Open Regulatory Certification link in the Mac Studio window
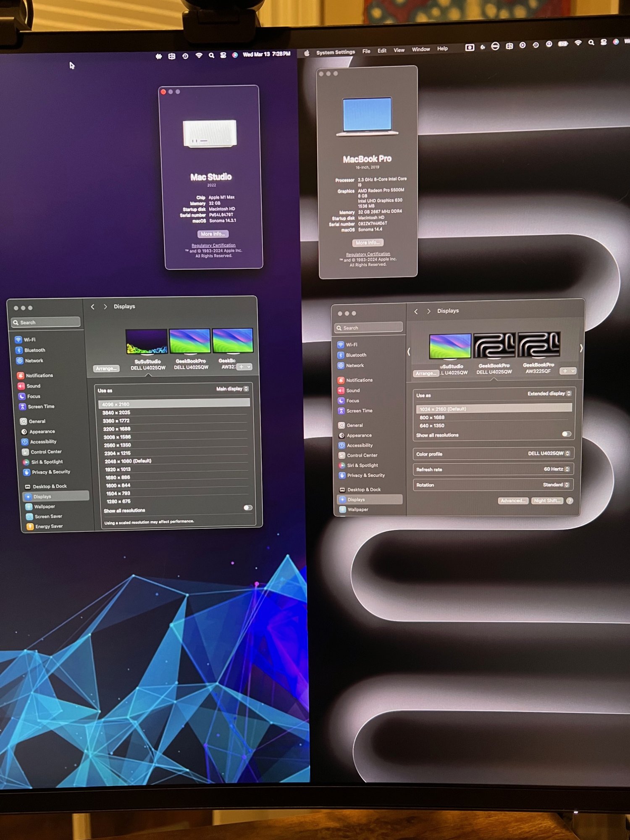630x840 pixels. click(x=213, y=245)
